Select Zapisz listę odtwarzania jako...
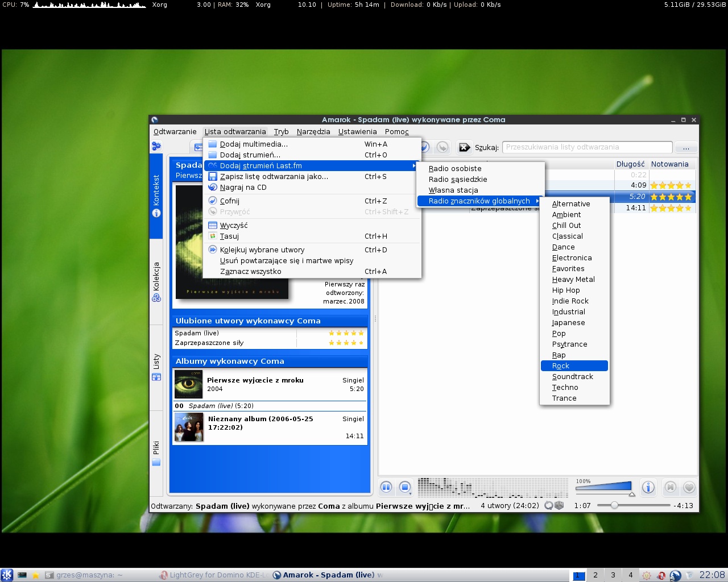Image resolution: width=728 pixels, height=582 pixels. click(x=312, y=177)
